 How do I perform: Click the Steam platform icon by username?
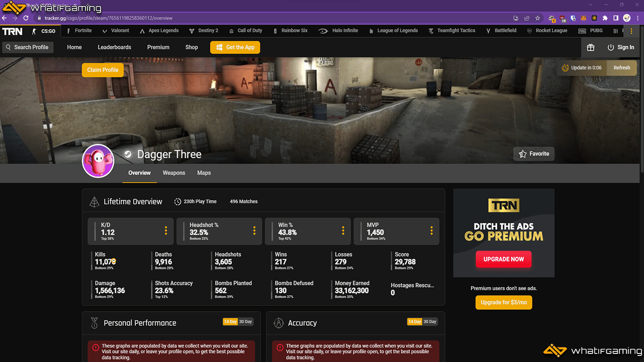point(128,154)
